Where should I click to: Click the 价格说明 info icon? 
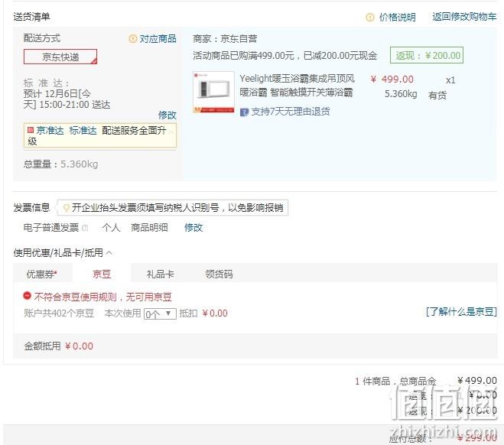pos(370,17)
